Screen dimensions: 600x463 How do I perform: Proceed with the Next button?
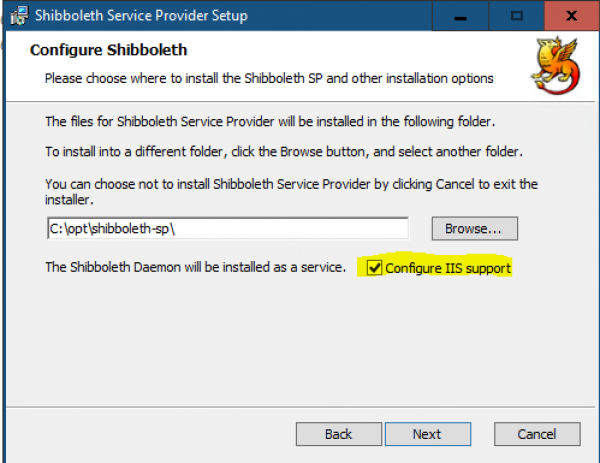point(428,434)
